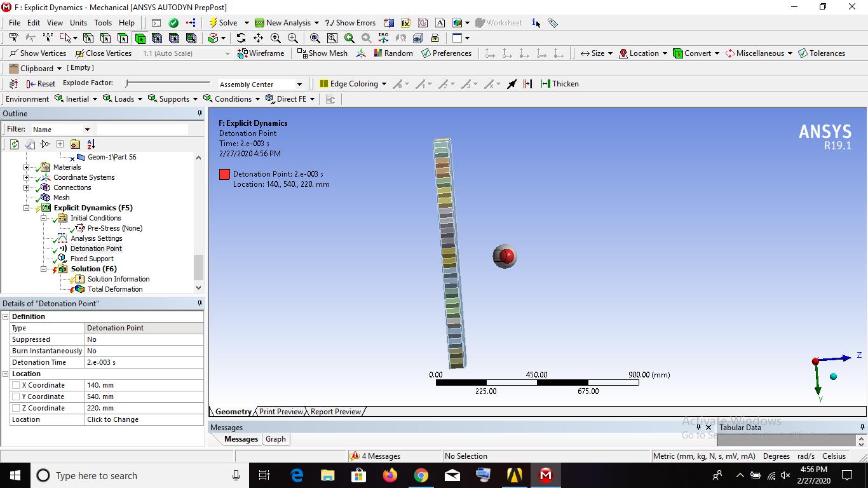The width and height of the screenshot is (868, 488).
Task: Click the Zoom To Fit icon
Action: [x=315, y=38]
